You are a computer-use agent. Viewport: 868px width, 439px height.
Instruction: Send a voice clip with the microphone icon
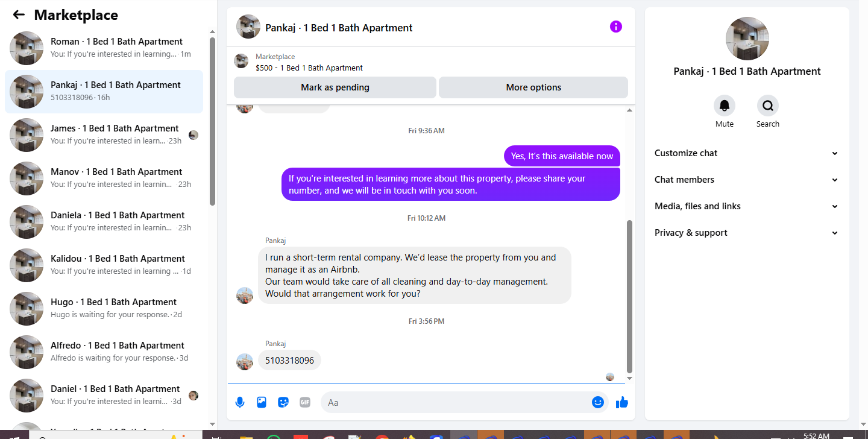point(240,402)
